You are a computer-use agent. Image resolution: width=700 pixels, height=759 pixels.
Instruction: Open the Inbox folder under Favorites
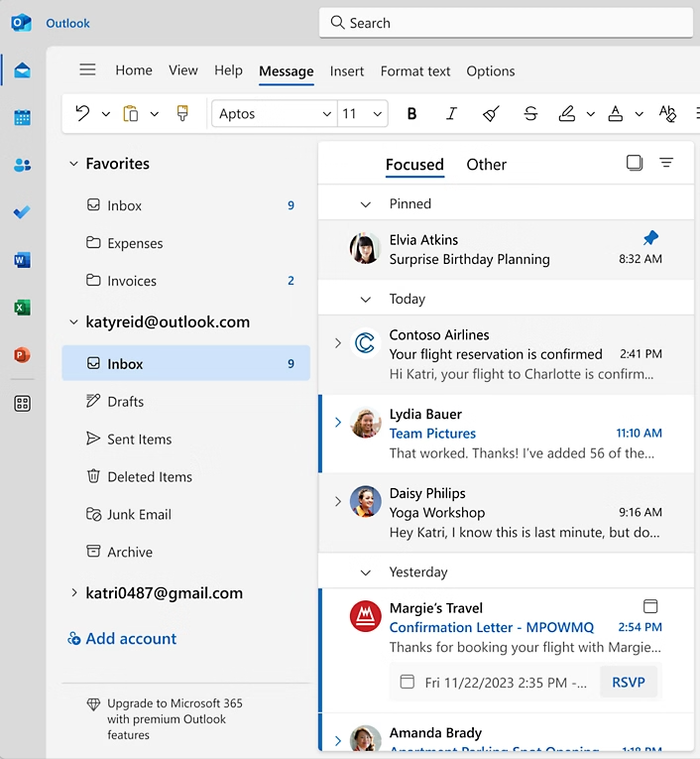pos(185,205)
